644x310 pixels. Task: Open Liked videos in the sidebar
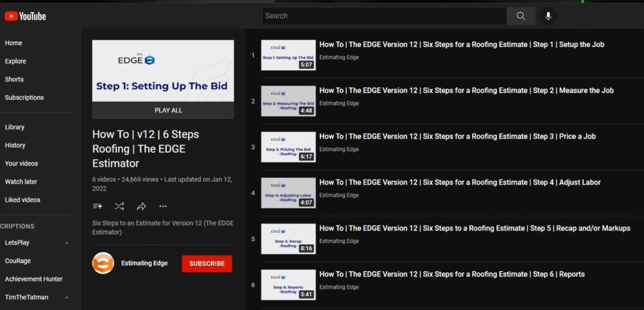coord(22,199)
